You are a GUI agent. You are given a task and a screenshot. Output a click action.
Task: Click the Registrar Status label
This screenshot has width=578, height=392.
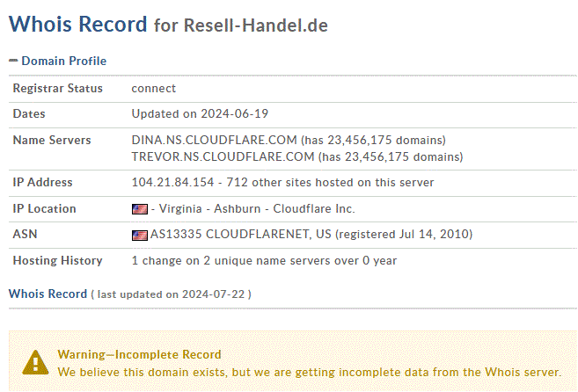click(58, 89)
